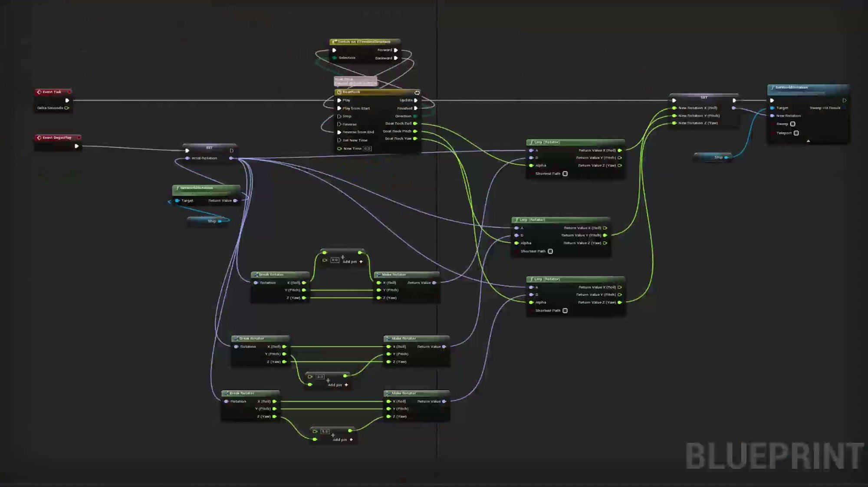
Task: Click the Event BeginPlay node header icon
Action: (39, 138)
